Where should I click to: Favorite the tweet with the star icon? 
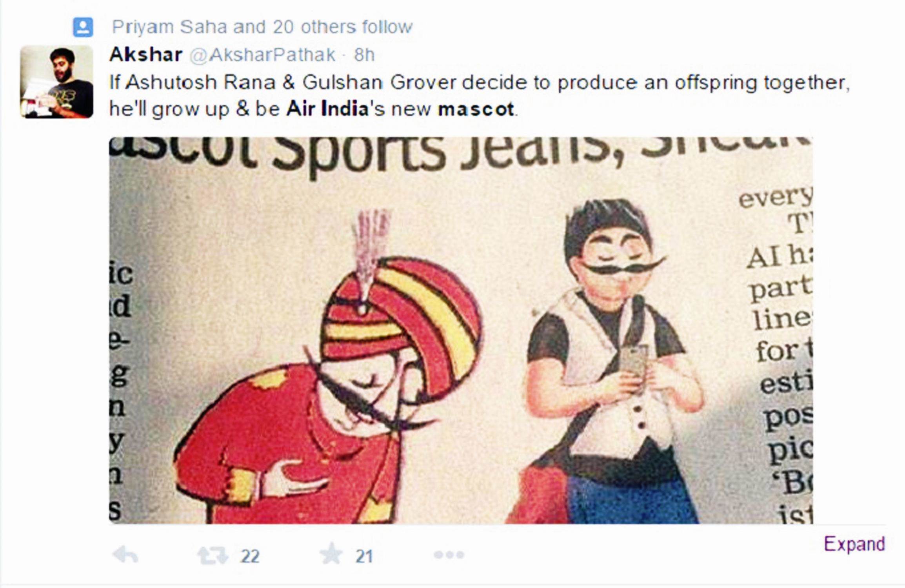[331, 554]
